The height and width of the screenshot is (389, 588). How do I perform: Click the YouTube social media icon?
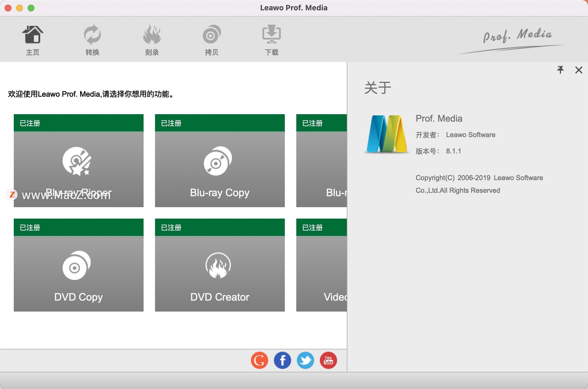point(328,361)
